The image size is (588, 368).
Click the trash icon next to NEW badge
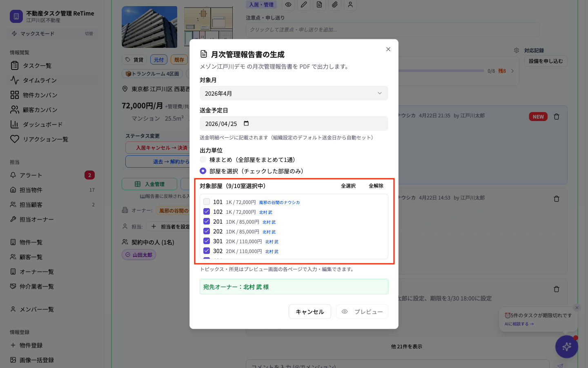[x=557, y=117]
